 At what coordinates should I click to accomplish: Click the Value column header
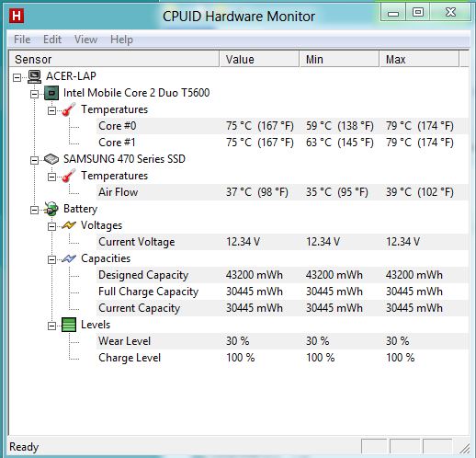(x=259, y=59)
